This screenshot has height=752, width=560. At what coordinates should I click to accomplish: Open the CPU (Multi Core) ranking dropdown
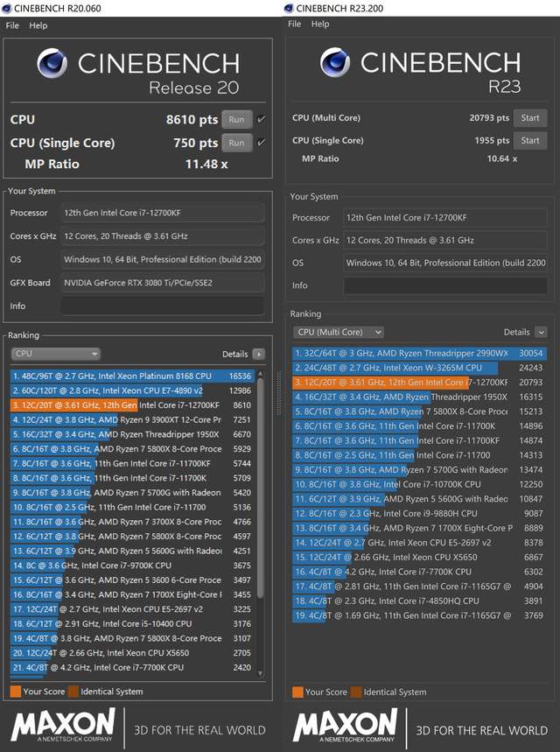[x=339, y=332]
